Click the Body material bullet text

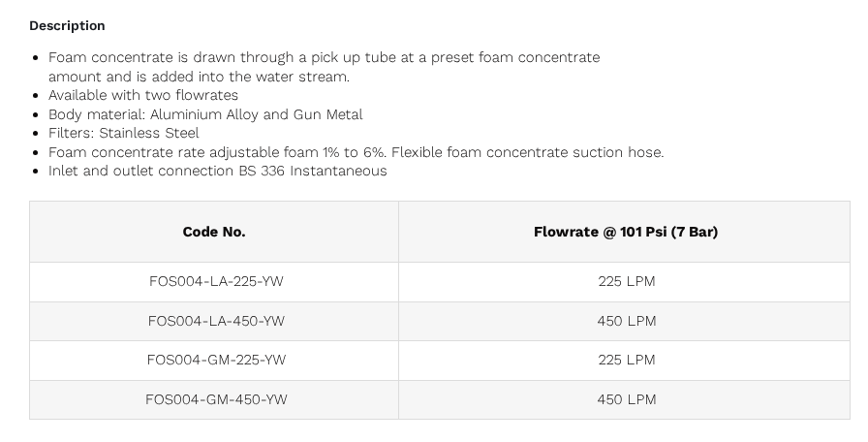[205, 114]
